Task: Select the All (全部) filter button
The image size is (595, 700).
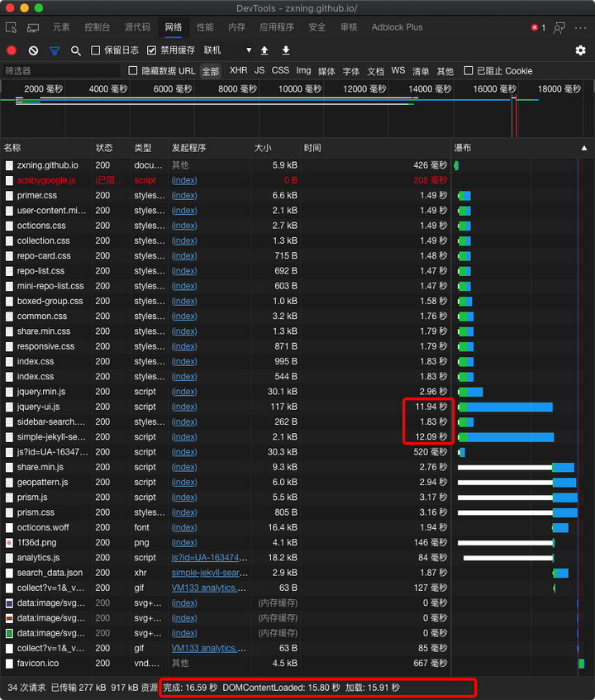Action: pos(210,71)
